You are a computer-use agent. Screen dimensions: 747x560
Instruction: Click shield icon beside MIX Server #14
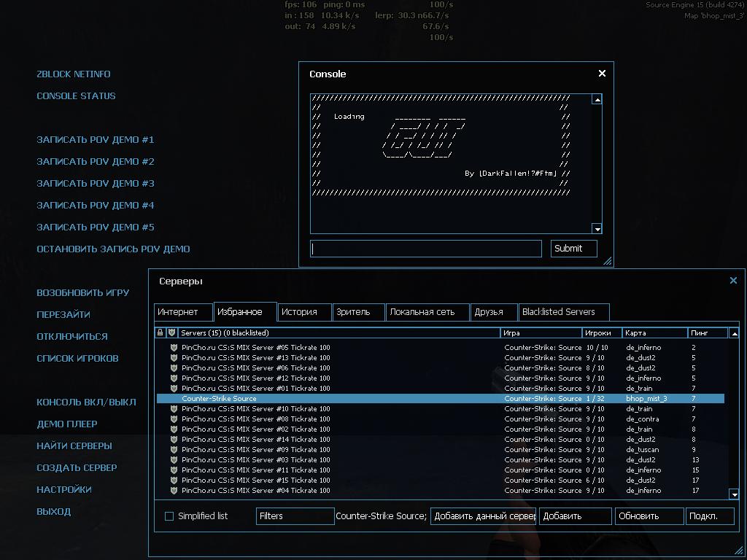(174, 440)
